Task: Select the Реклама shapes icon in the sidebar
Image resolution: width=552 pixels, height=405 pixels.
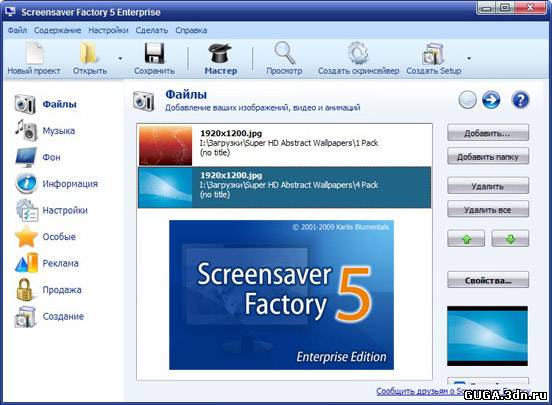Action: [26, 263]
